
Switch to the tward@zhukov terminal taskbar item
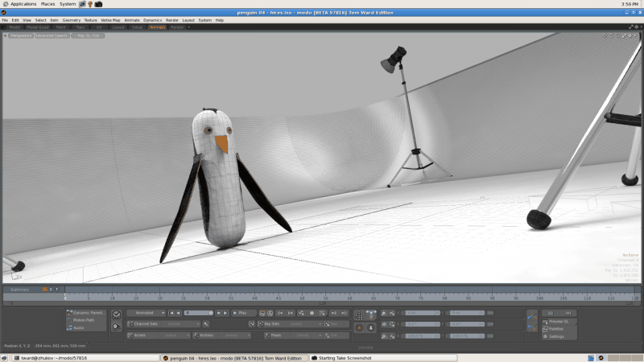tap(85, 358)
